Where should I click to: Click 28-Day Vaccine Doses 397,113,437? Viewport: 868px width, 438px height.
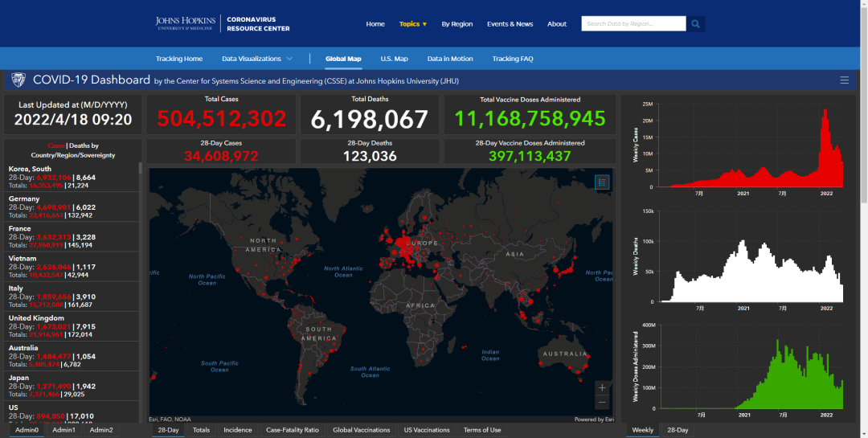coord(530,156)
